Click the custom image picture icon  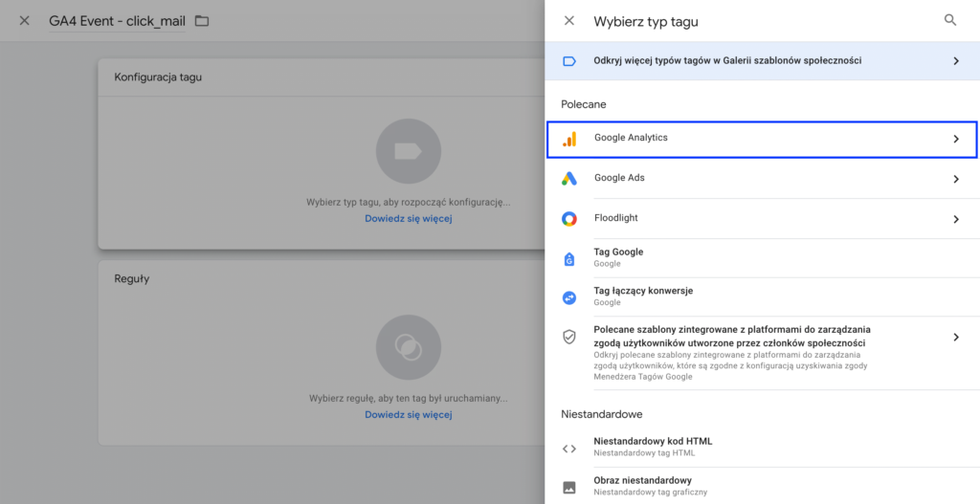tap(568, 487)
